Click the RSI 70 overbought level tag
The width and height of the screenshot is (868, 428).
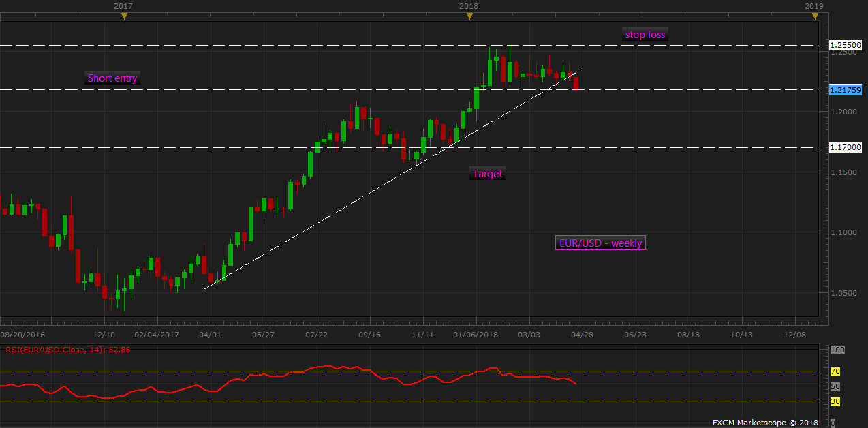tap(835, 371)
